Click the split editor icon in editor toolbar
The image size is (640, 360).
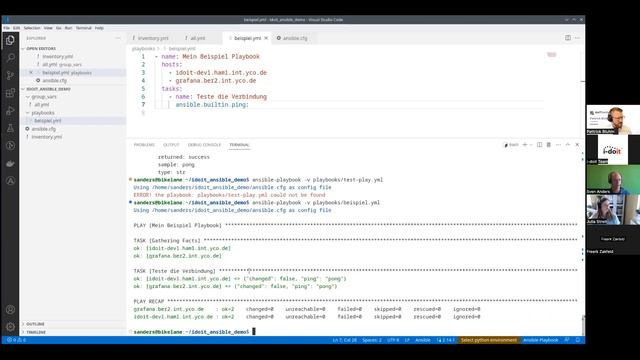[x=568, y=38]
